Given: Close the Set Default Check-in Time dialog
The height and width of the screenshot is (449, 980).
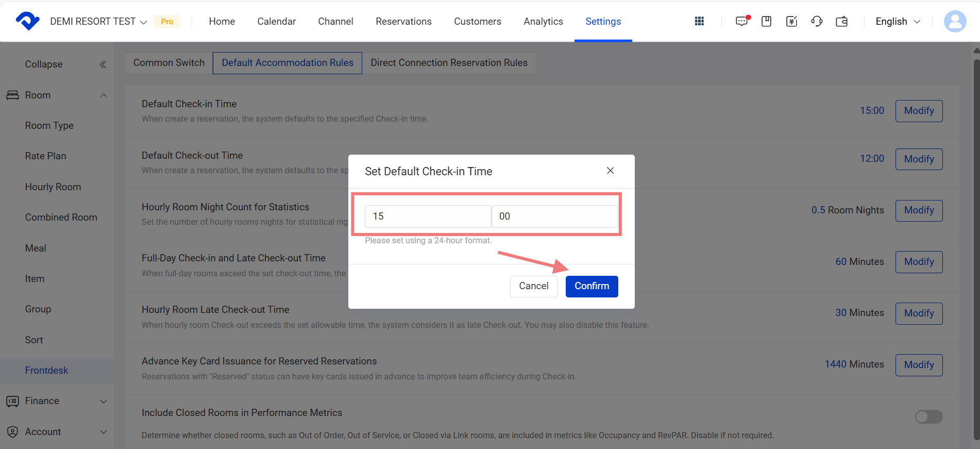Looking at the screenshot, I should [x=610, y=171].
